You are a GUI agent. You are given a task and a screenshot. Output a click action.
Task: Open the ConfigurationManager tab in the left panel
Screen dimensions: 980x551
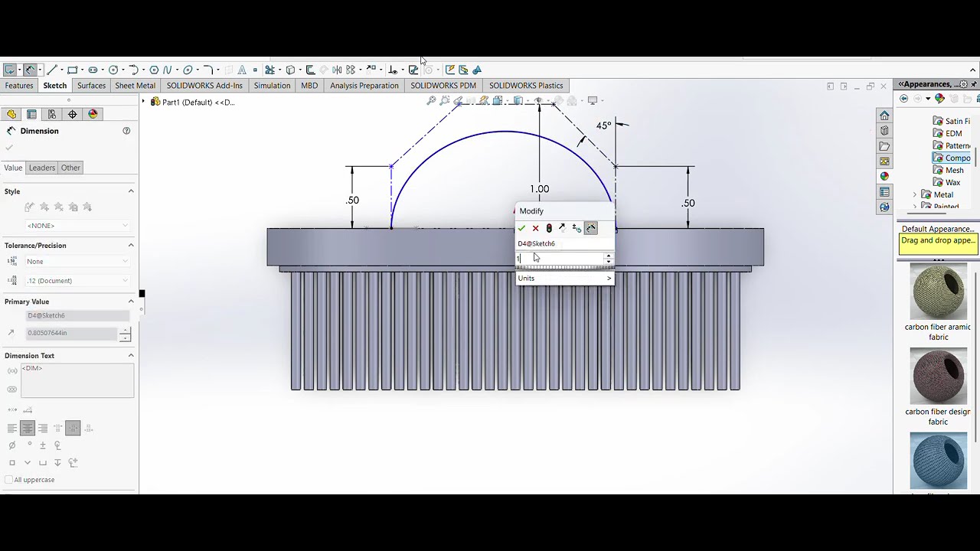tap(51, 114)
